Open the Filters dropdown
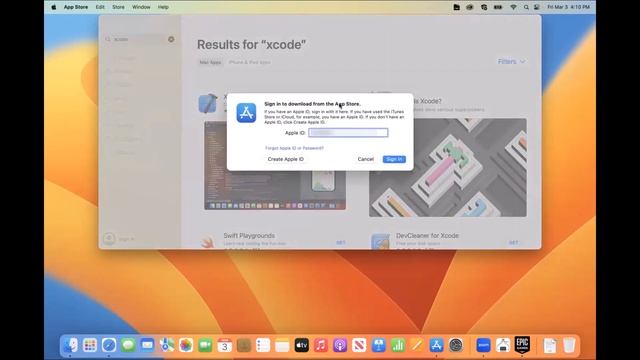The width and height of the screenshot is (640, 360). point(511,62)
